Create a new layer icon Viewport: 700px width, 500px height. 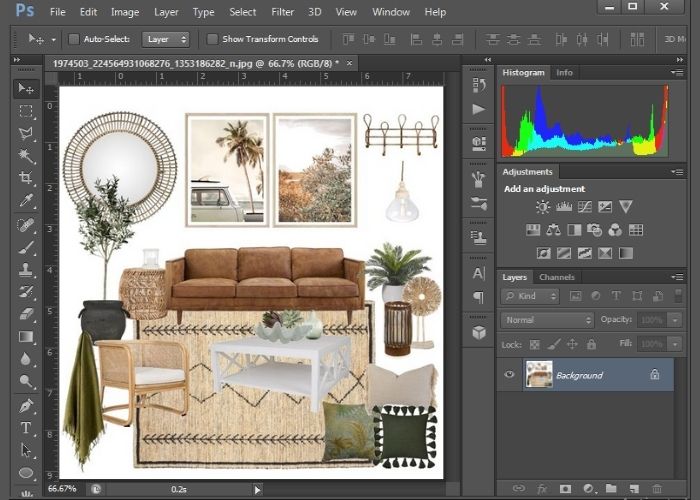(634, 488)
